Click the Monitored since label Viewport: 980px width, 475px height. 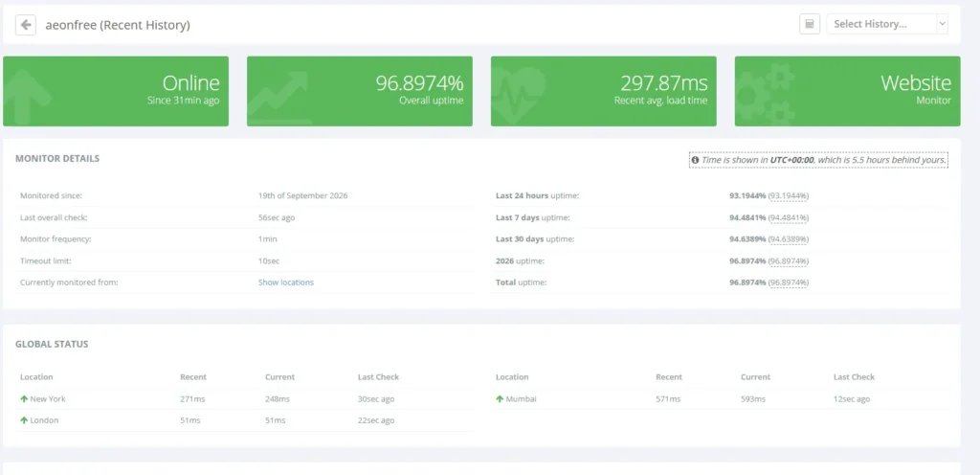(52, 195)
